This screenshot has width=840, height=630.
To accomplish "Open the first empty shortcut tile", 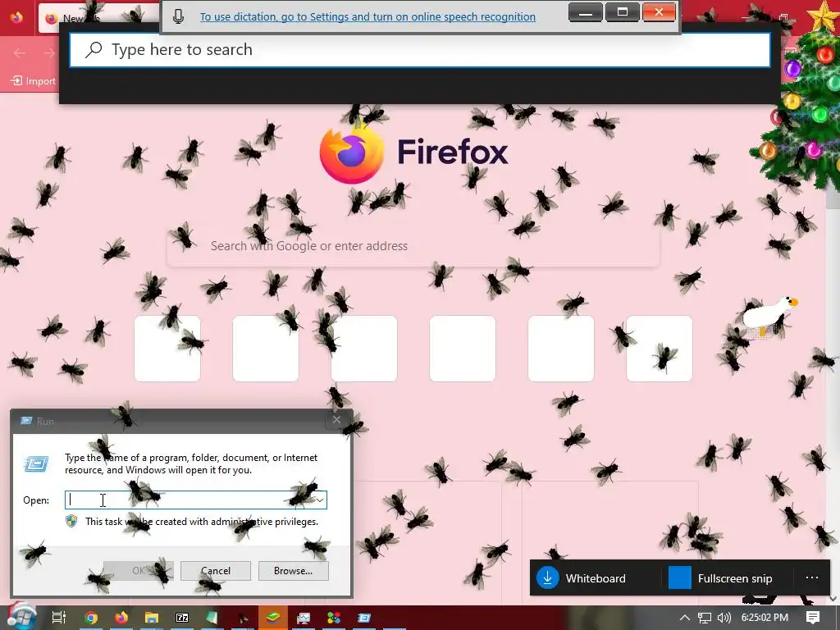I will (x=167, y=349).
